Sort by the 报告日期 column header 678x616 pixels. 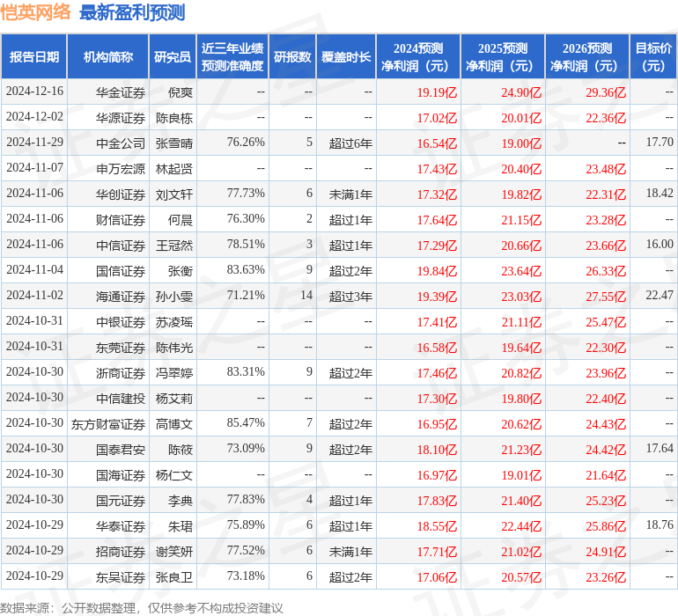[33, 57]
